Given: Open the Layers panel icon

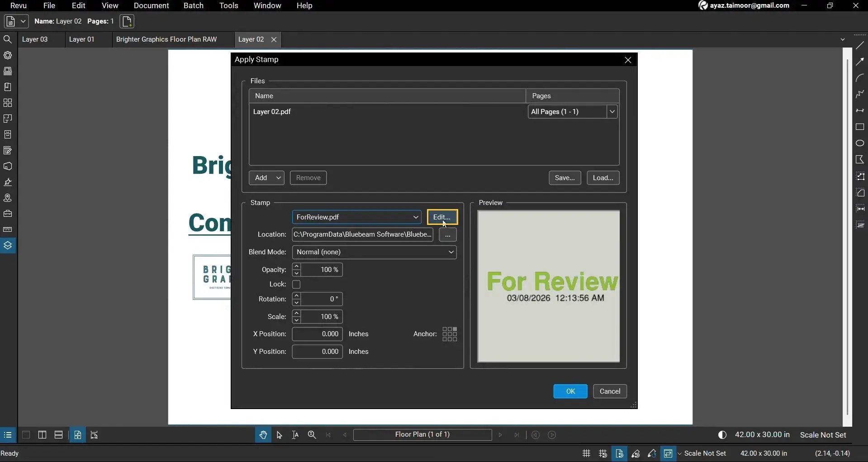Looking at the screenshot, I should (8, 245).
